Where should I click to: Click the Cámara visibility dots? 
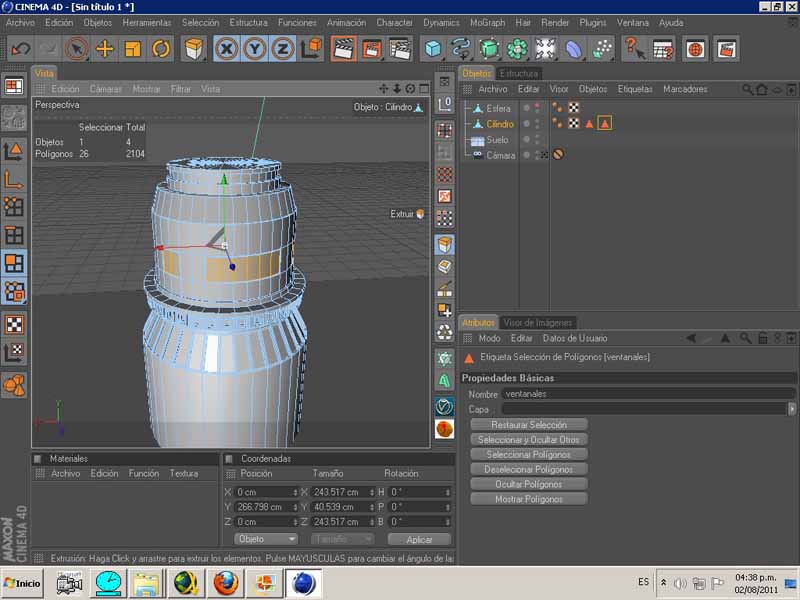(537, 155)
